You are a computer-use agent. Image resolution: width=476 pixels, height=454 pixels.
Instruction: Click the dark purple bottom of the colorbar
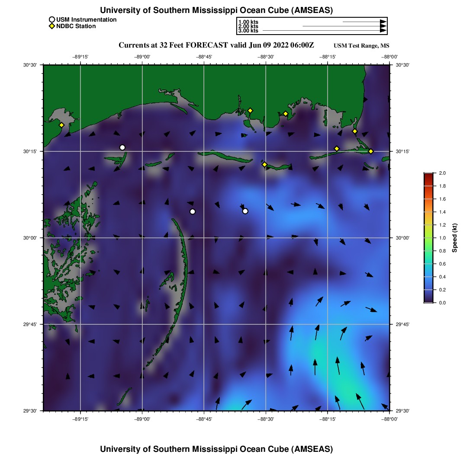429,300
